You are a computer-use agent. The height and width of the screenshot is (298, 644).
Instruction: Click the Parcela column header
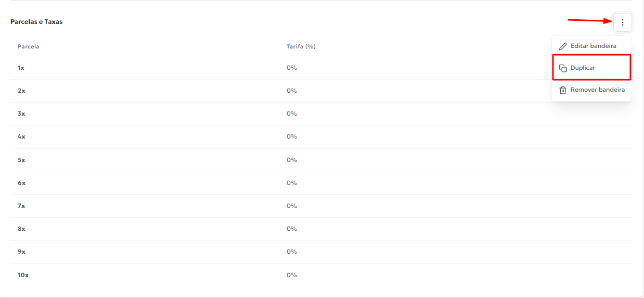29,46
